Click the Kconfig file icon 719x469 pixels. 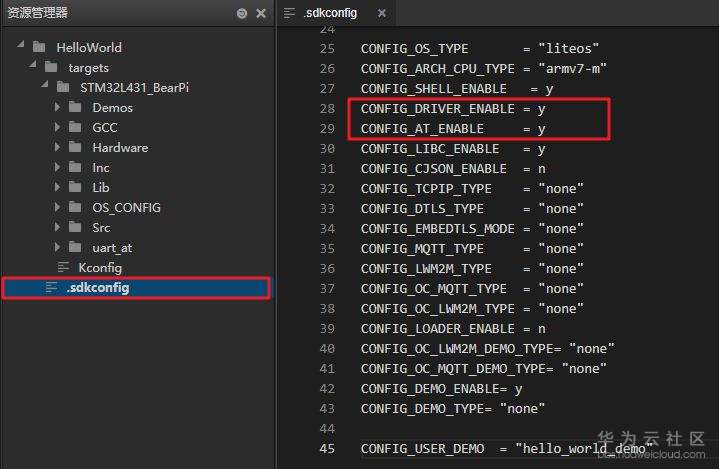pos(63,267)
